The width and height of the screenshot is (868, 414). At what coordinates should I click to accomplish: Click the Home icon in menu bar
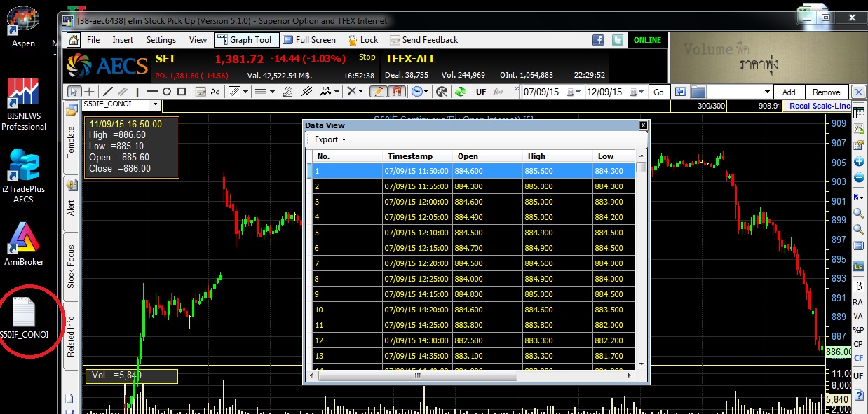pos(73,40)
